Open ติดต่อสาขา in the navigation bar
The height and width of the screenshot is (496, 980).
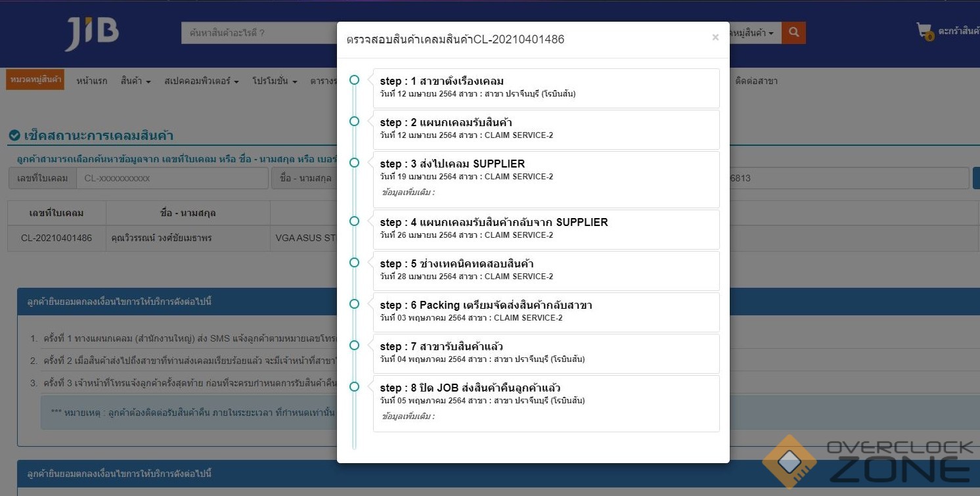coord(757,81)
